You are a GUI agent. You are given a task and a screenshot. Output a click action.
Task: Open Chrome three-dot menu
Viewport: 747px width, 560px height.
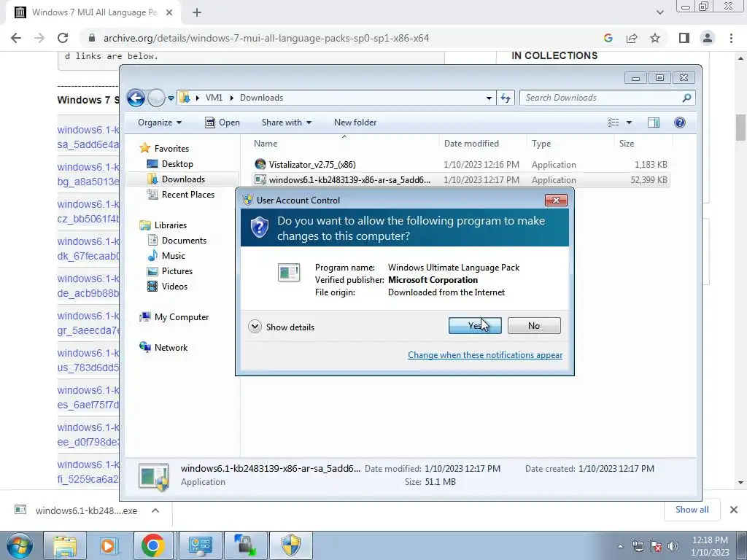(731, 38)
